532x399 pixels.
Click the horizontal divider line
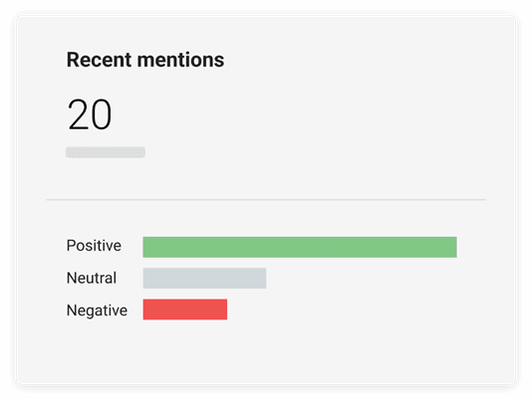click(x=266, y=200)
